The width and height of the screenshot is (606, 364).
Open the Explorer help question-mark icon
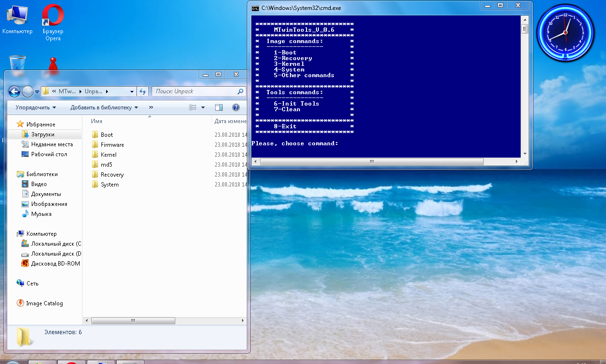coord(236,107)
